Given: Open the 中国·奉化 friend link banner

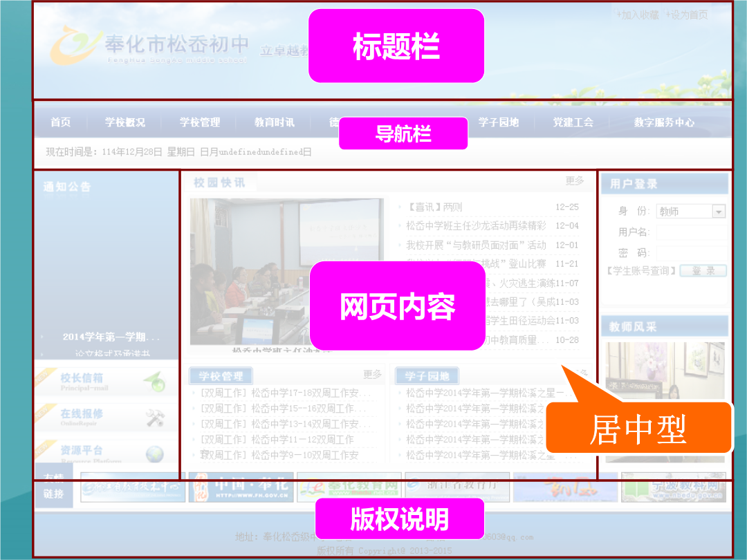Looking at the screenshot, I should pos(241,487).
